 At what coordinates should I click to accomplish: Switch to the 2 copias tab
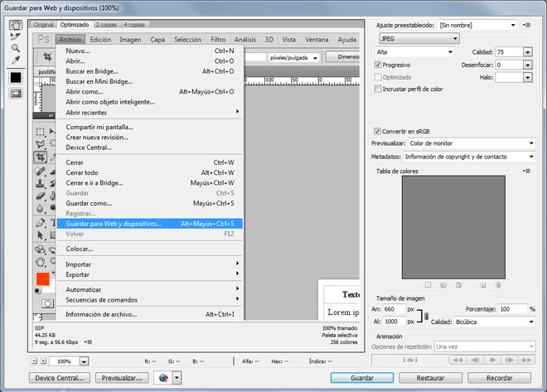tap(106, 25)
